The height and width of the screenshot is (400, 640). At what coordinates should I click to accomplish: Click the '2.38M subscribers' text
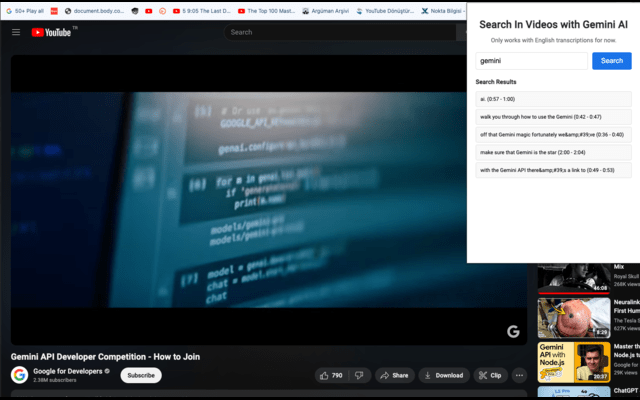(x=55, y=380)
